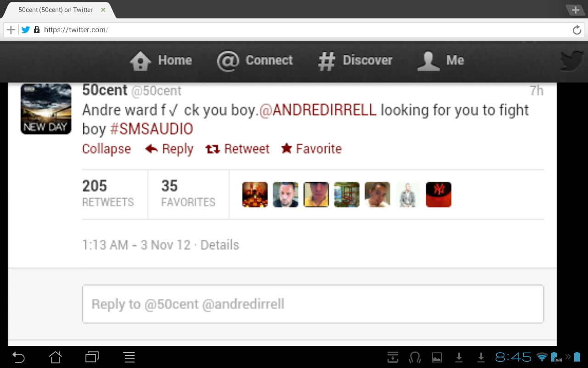Open the @ANDREDIRRELL mention link
This screenshot has width=588, height=368.
318,110
